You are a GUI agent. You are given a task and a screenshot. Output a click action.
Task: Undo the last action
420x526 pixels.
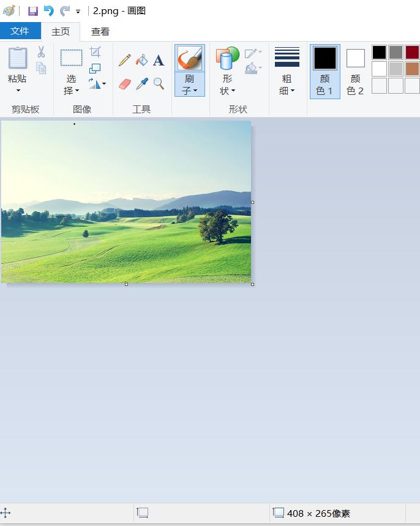(x=49, y=11)
